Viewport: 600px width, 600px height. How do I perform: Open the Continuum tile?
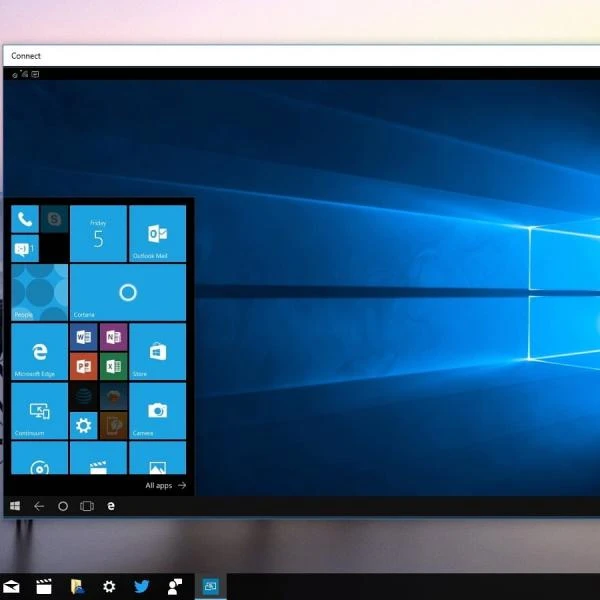40,411
